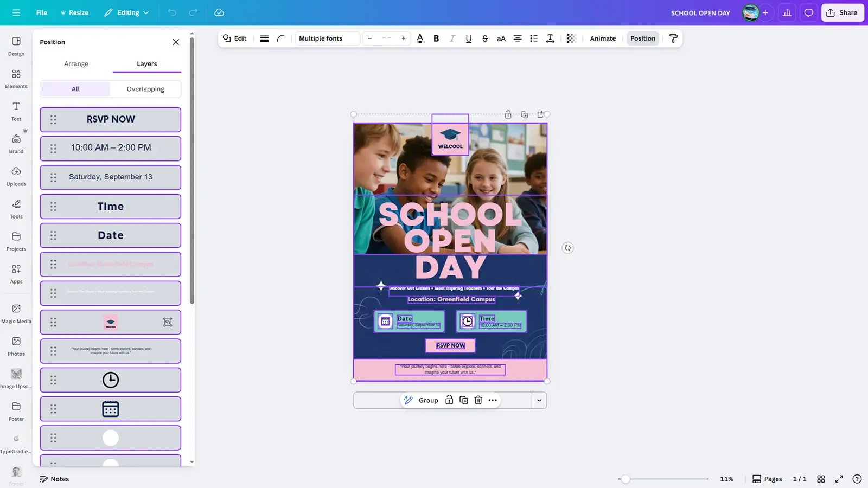Click the Bold formatting icon

click(x=436, y=38)
